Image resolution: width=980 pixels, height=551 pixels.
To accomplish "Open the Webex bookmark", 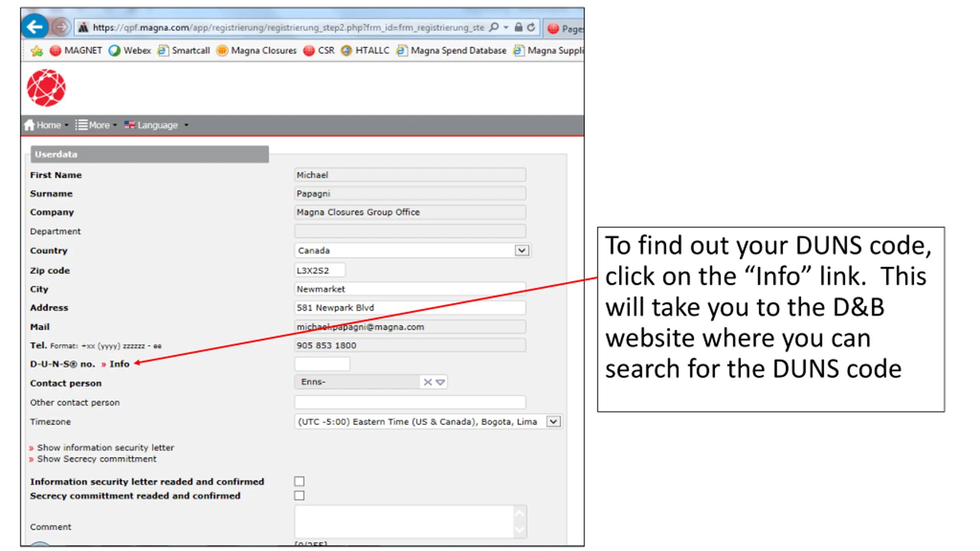I will 130,51.
